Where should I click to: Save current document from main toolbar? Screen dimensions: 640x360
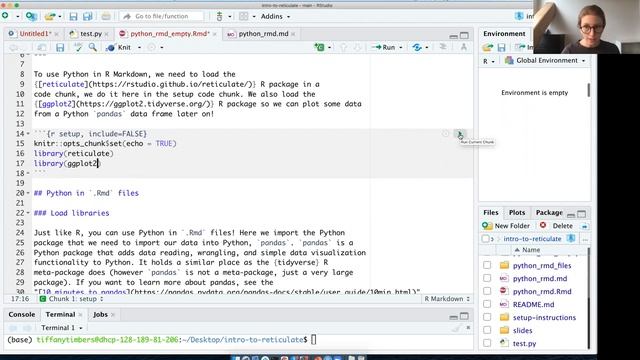pyautogui.click(x=73, y=16)
